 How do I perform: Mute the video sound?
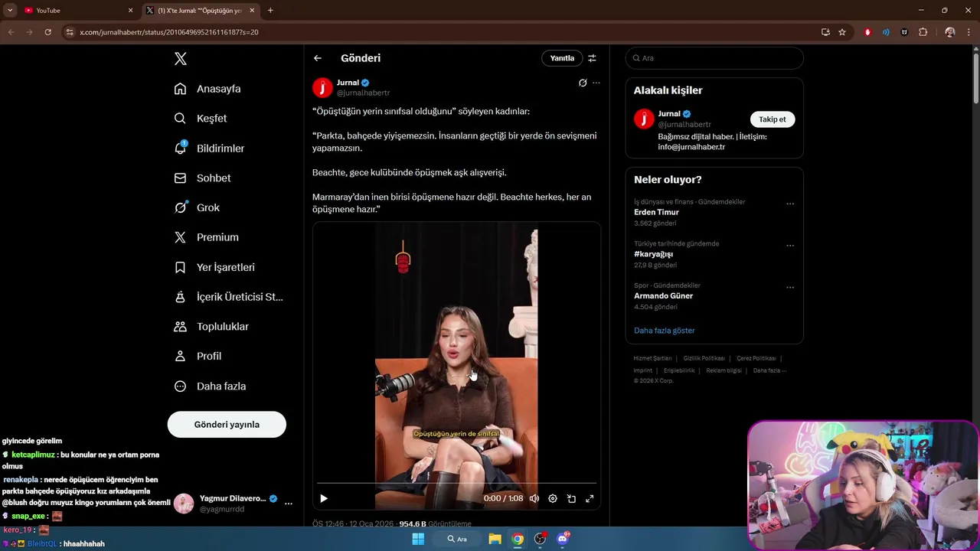click(534, 498)
